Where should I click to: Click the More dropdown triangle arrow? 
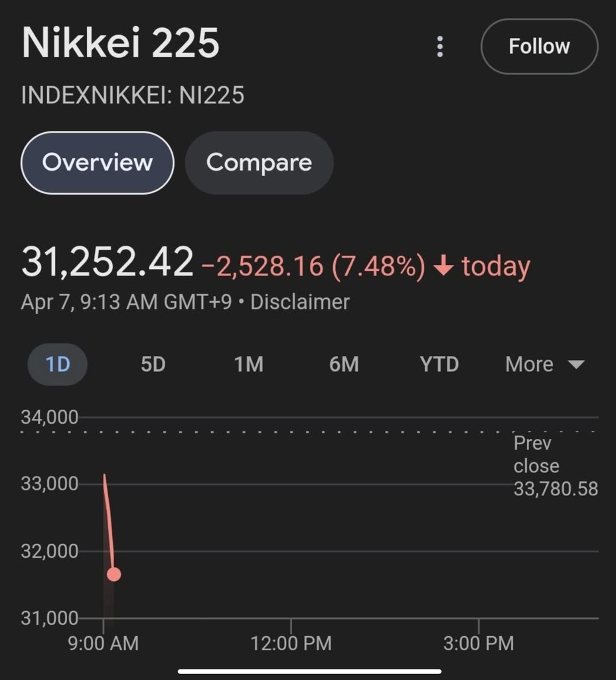pyautogui.click(x=576, y=365)
